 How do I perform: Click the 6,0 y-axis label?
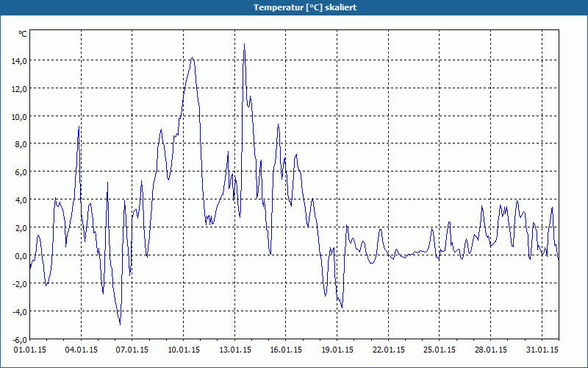coord(21,172)
